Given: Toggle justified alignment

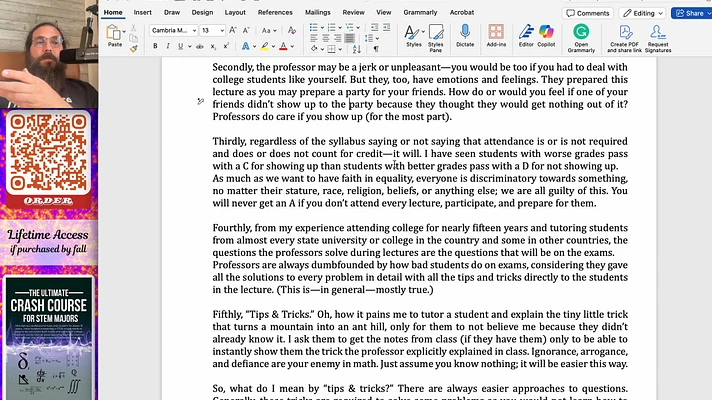Looking at the screenshot, I should 349,38.
